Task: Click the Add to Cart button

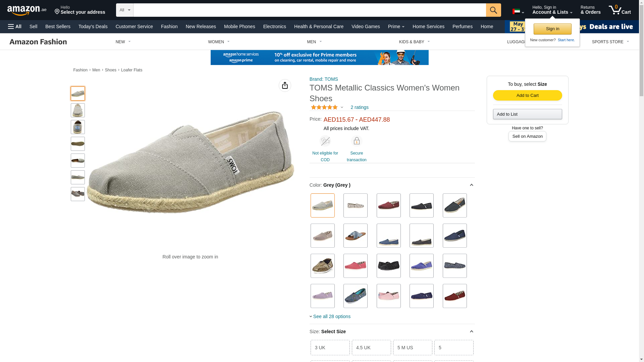Action: coord(527,96)
